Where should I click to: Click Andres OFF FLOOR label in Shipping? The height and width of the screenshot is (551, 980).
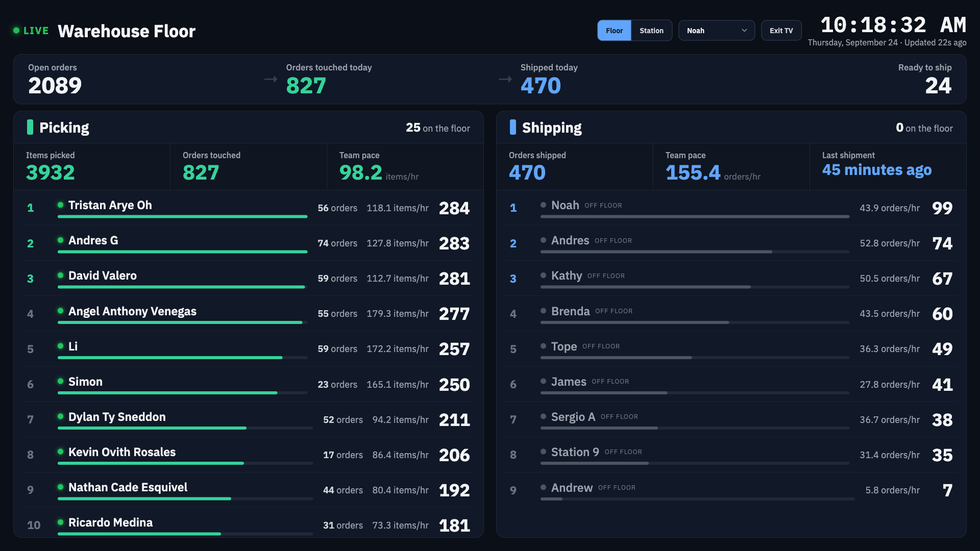click(x=613, y=241)
